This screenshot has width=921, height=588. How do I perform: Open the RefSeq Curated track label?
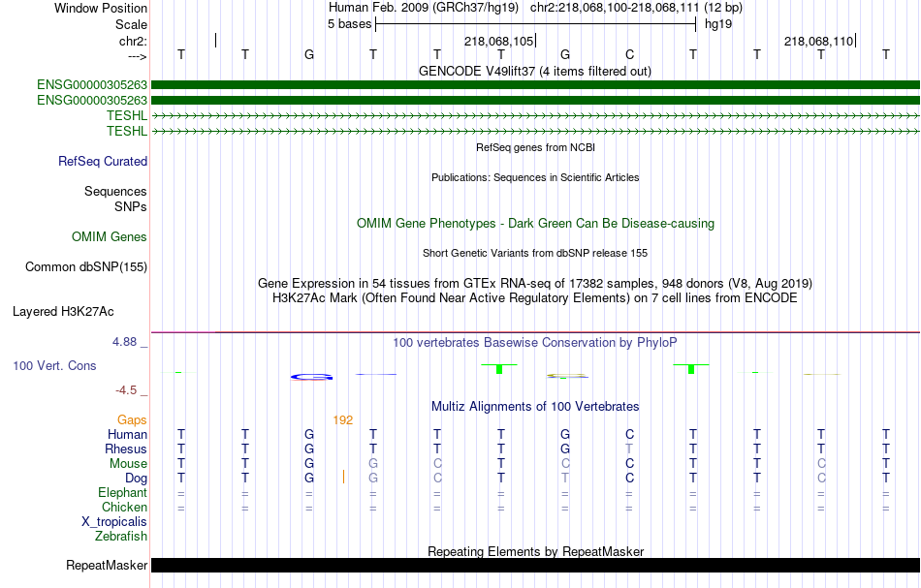tap(103, 162)
